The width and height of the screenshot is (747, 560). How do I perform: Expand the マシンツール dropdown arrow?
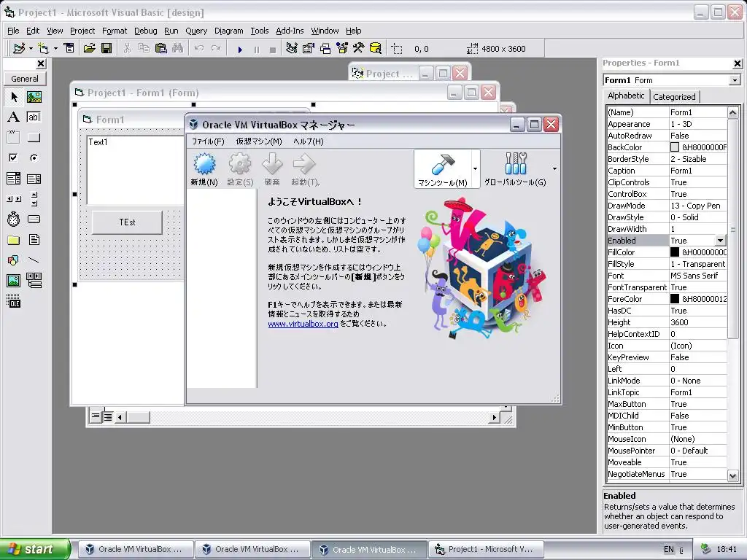tap(475, 169)
